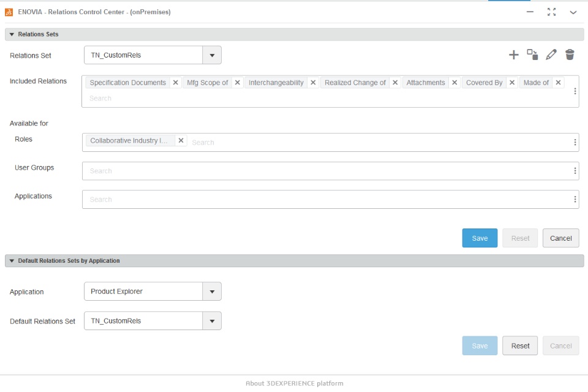588x392 pixels.
Task: Click Cancel in the Relations Sets section
Action: (560, 238)
